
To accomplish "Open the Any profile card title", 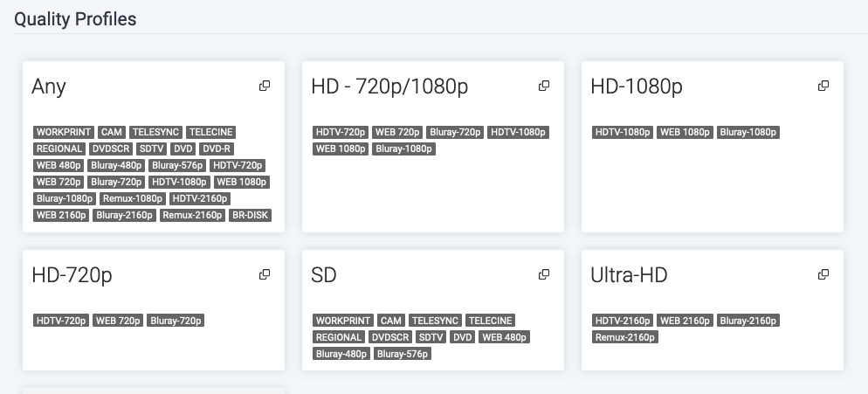I will tap(49, 86).
